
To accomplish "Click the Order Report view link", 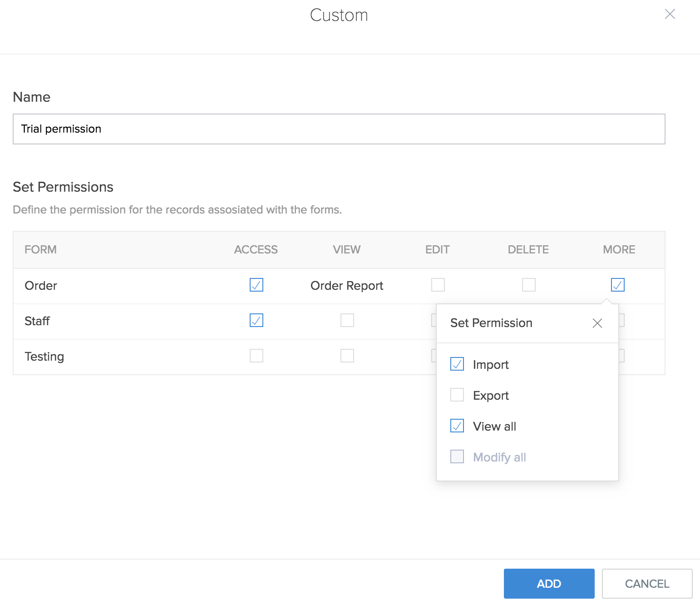I will pyautogui.click(x=347, y=286).
